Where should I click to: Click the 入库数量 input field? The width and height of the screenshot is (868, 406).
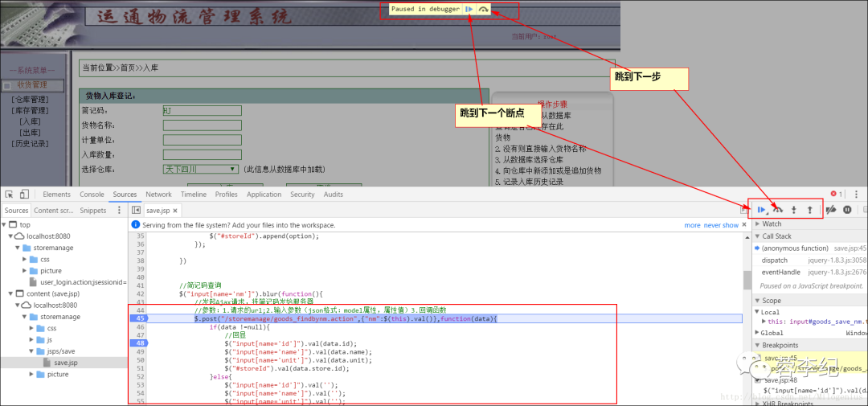[202, 154]
